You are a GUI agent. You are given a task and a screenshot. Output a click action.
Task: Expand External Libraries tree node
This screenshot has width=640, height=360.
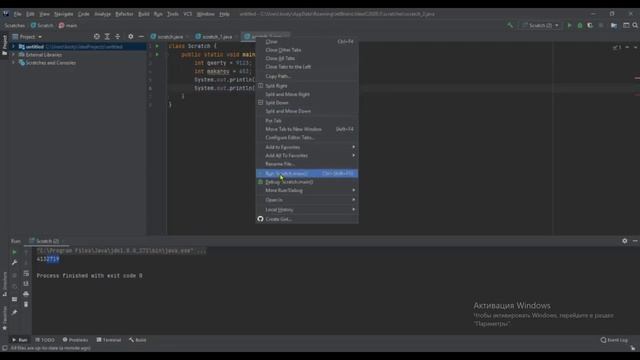pyautogui.click(x=13, y=55)
